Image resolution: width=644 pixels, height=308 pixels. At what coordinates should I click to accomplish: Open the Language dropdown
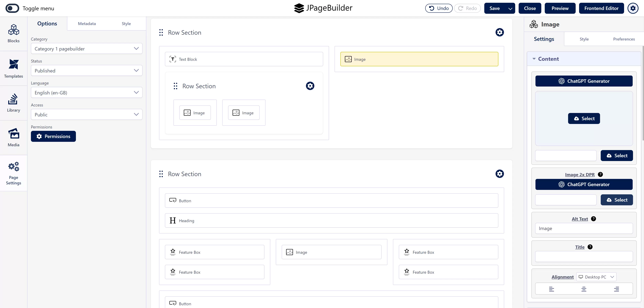pyautogui.click(x=87, y=93)
